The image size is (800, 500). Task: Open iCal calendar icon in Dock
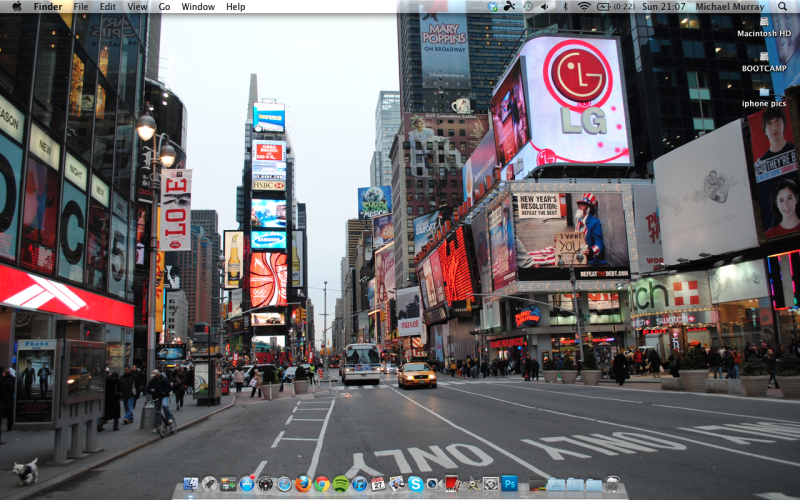coord(378,483)
